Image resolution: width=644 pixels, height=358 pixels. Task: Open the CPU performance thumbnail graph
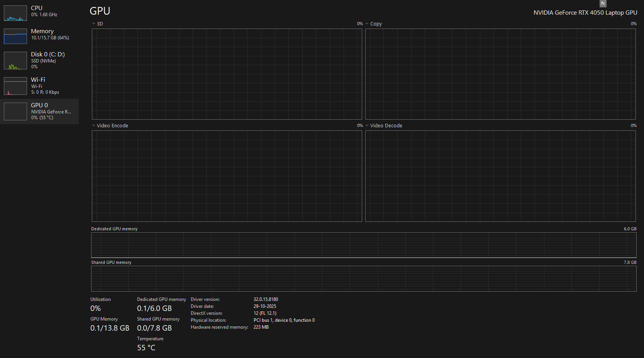point(15,13)
